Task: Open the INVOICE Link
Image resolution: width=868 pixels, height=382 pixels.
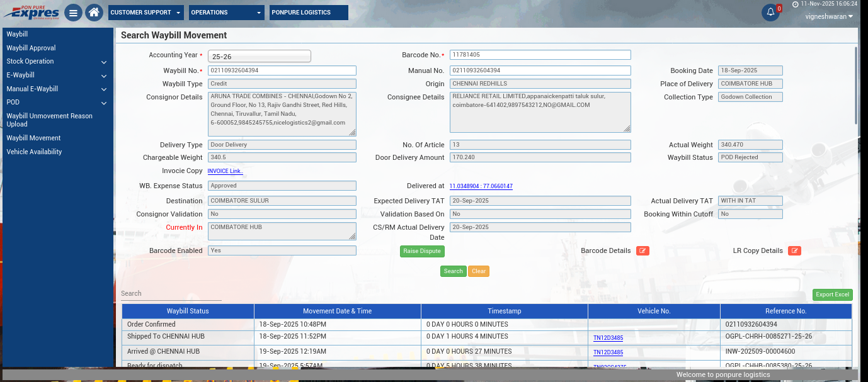Action: coord(225,171)
